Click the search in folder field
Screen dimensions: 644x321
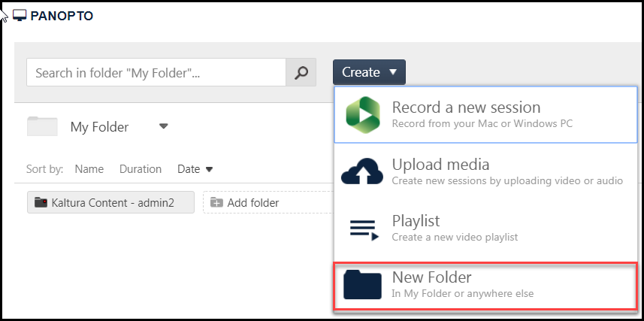156,73
